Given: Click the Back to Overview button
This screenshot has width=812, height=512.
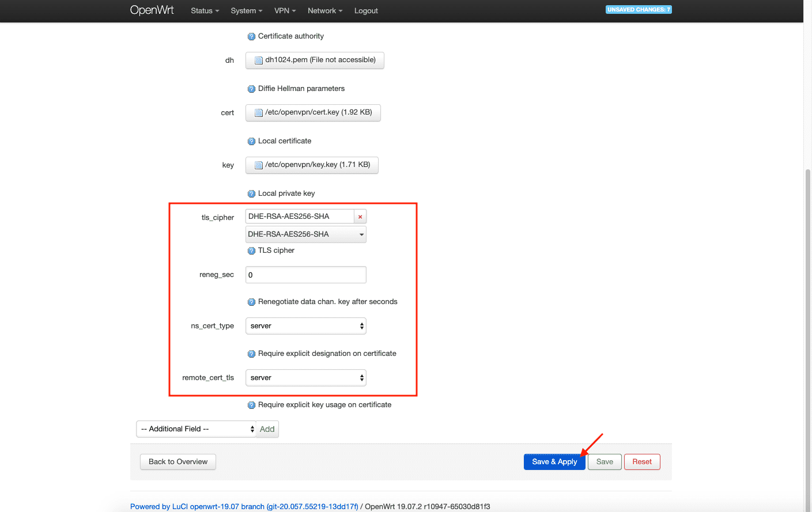Looking at the screenshot, I should click(178, 462).
